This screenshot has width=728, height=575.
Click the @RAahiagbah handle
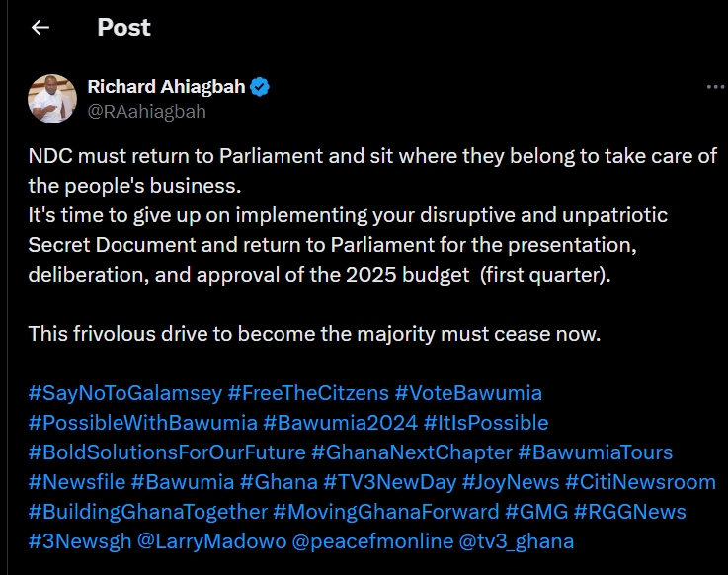pyautogui.click(x=146, y=111)
